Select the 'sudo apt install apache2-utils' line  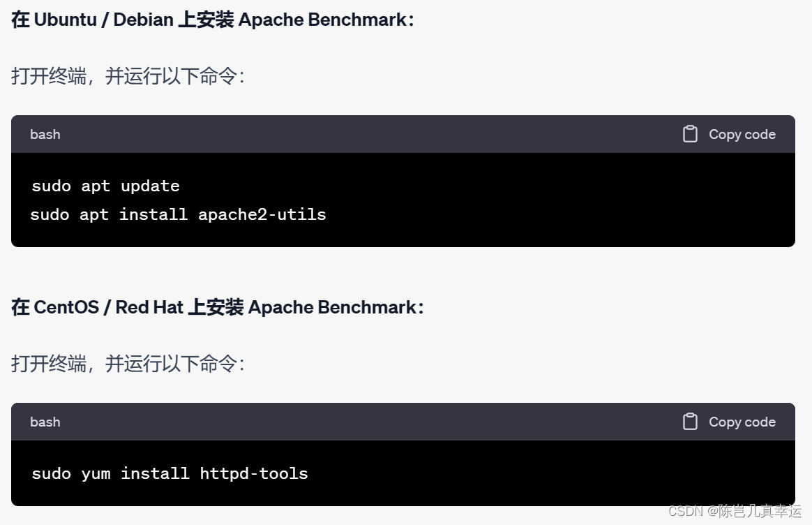click(178, 214)
